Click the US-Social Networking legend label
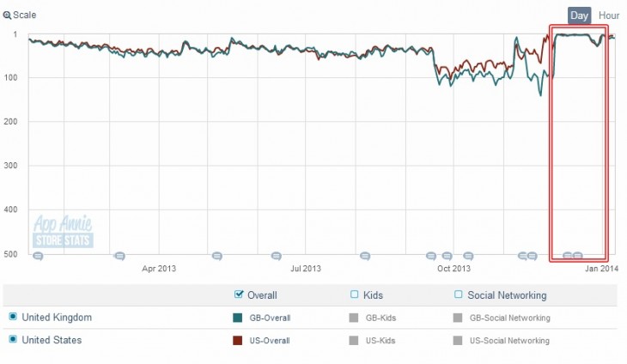Screen dimensions: 627x364 [509, 341]
